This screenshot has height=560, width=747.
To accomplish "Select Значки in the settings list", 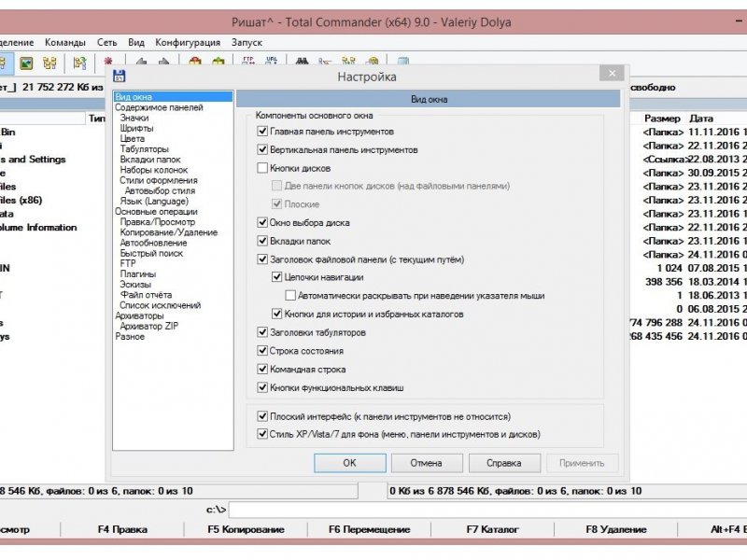I will click(x=134, y=119).
